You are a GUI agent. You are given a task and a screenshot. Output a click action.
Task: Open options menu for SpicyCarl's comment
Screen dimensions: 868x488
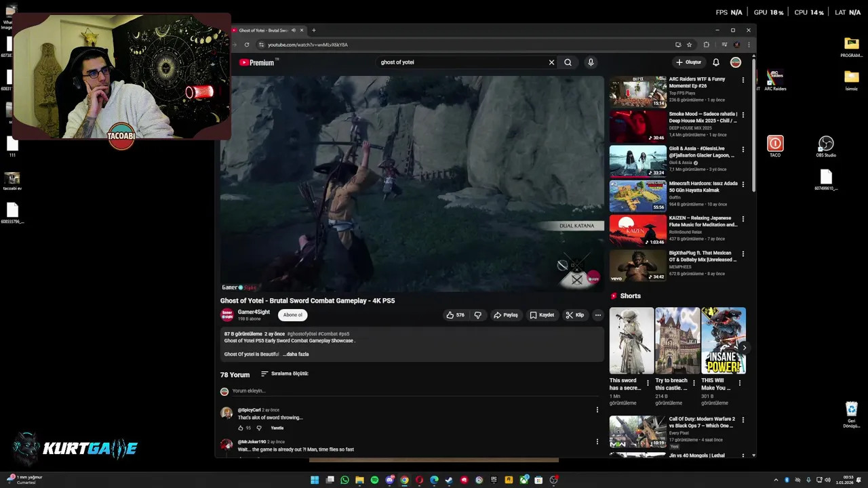(x=597, y=410)
